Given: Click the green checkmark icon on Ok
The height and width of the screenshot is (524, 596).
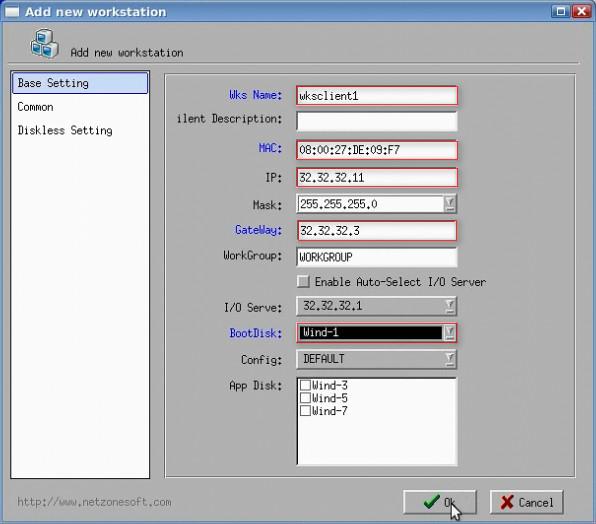Looking at the screenshot, I should point(431,502).
